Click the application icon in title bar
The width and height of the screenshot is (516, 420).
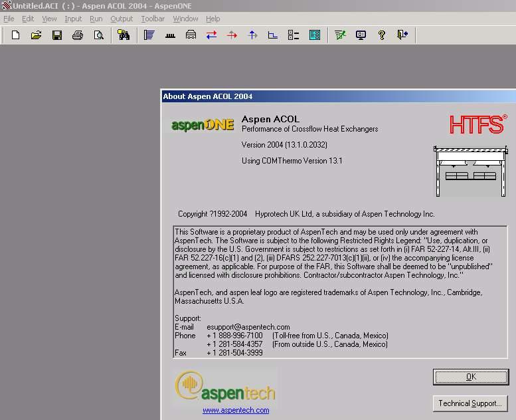click(x=6, y=5)
